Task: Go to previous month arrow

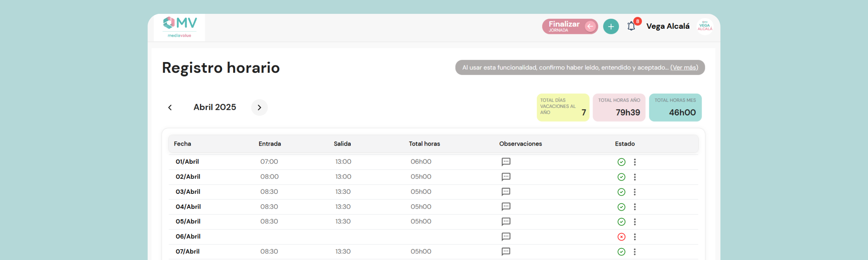Action: pos(170,107)
